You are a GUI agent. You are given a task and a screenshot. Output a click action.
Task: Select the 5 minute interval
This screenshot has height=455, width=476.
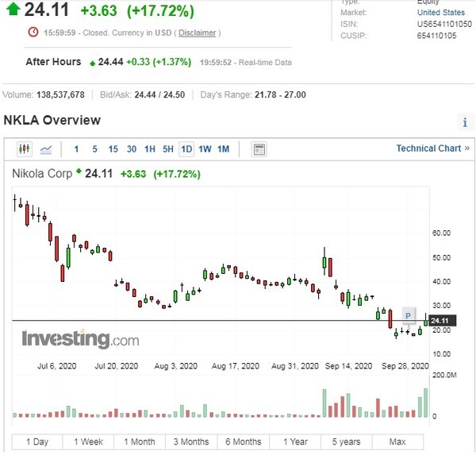pos(94,149)
